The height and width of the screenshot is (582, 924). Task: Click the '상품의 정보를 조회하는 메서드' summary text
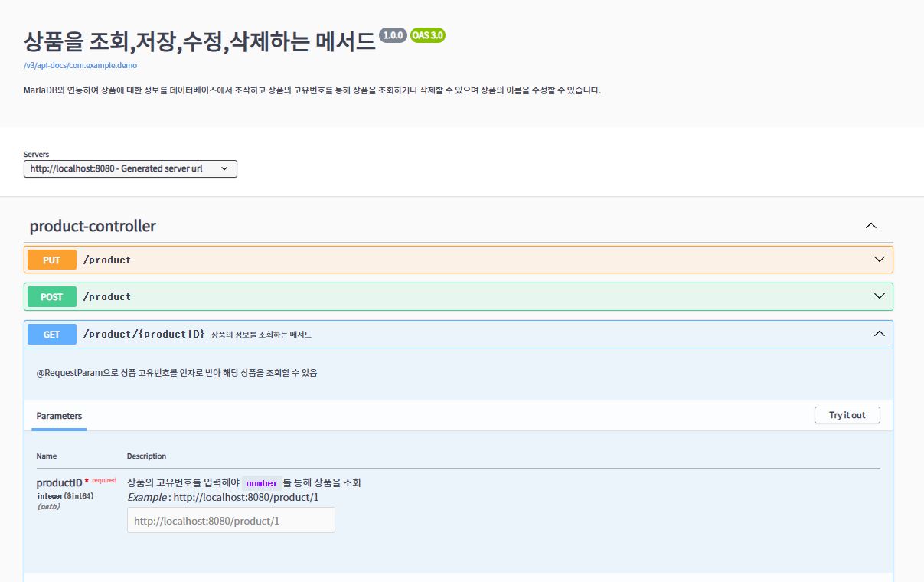261,335
